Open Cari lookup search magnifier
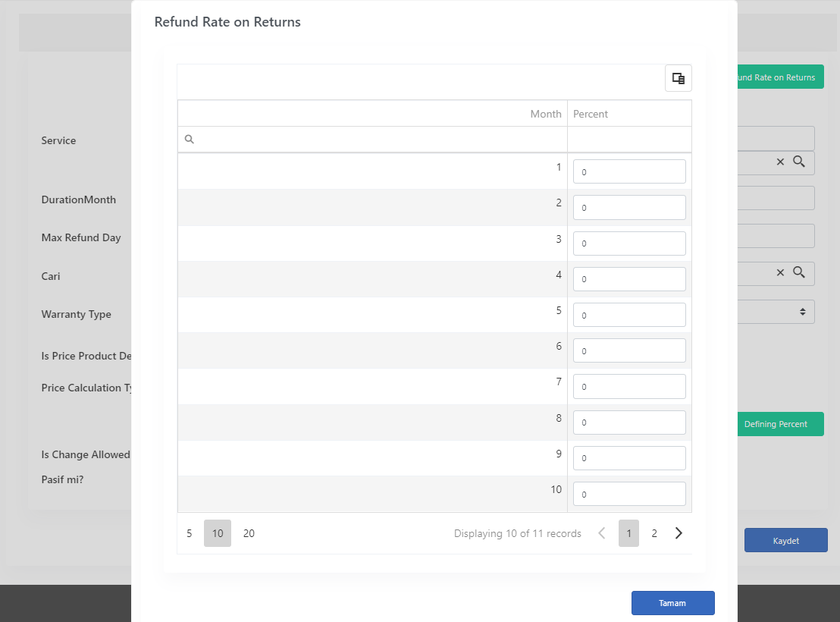The width and height of the screenshot is (840, 622). point(799,272)
